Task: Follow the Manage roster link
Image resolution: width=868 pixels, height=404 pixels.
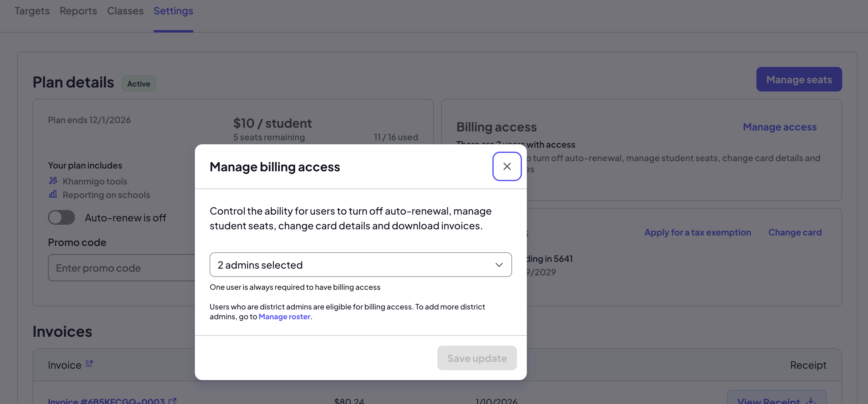Action: coord(284,317)
